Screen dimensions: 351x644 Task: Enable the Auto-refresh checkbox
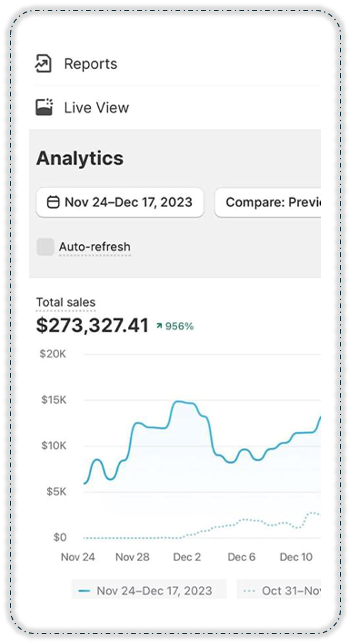[45, 247]
